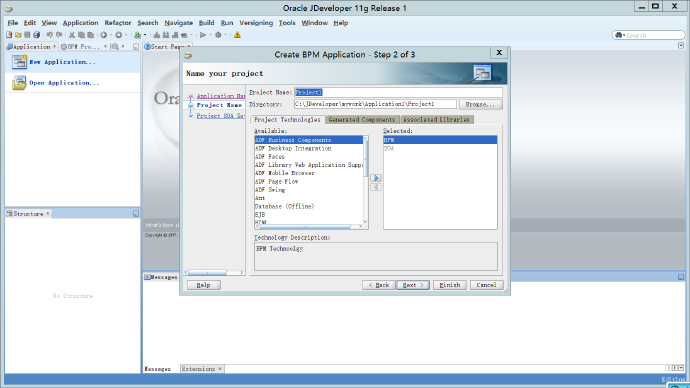
Task: Go to the Project SOA Settings step
Action: [220, 116]
